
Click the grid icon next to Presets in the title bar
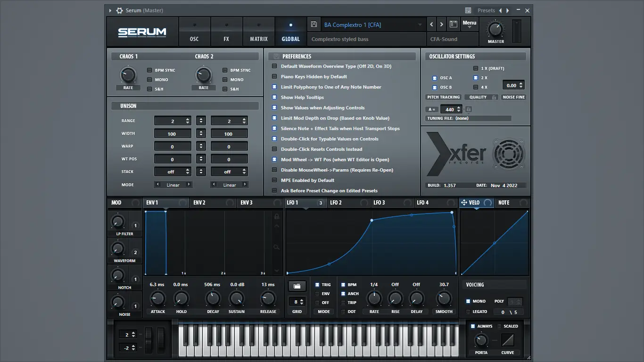(468, 10)
